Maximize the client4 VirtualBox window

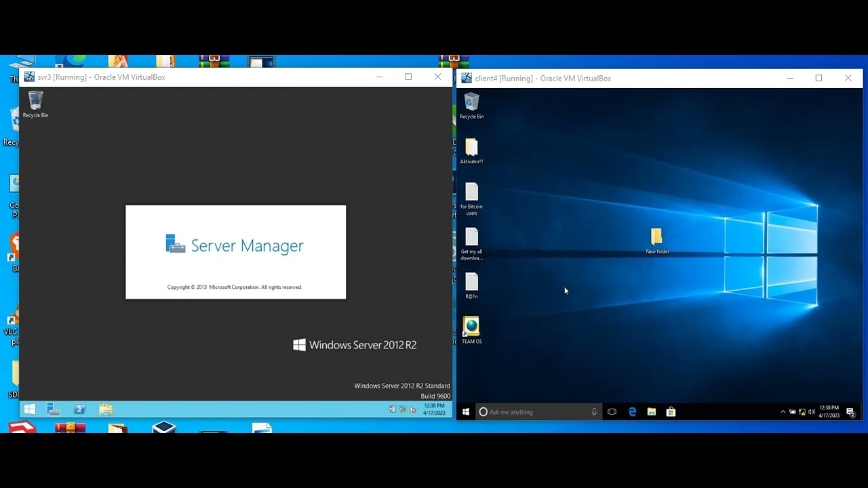[x=818, y=78]
